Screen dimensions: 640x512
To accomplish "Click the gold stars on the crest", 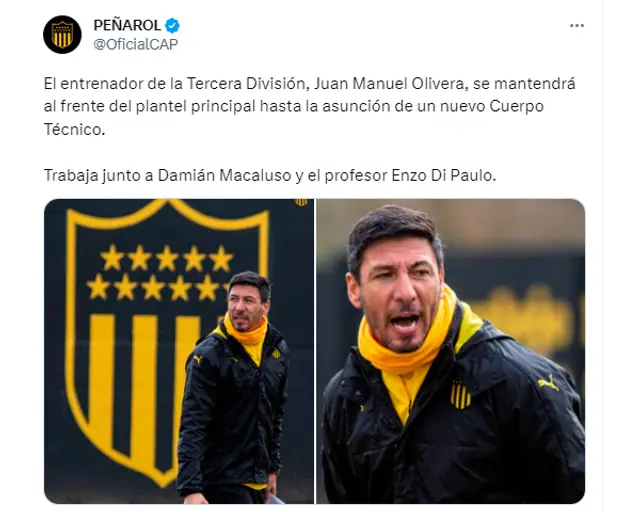I will tap(161, 273).
